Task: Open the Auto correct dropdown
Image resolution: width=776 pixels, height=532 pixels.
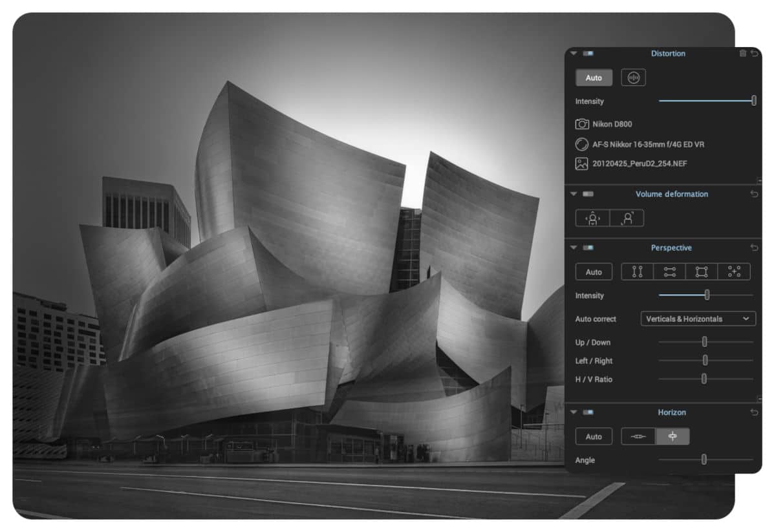Action: click(698, 319)
